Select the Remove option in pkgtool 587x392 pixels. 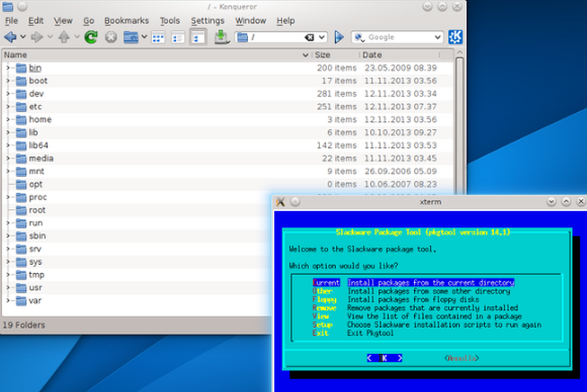pyautogui.click(x=415, y=308)
